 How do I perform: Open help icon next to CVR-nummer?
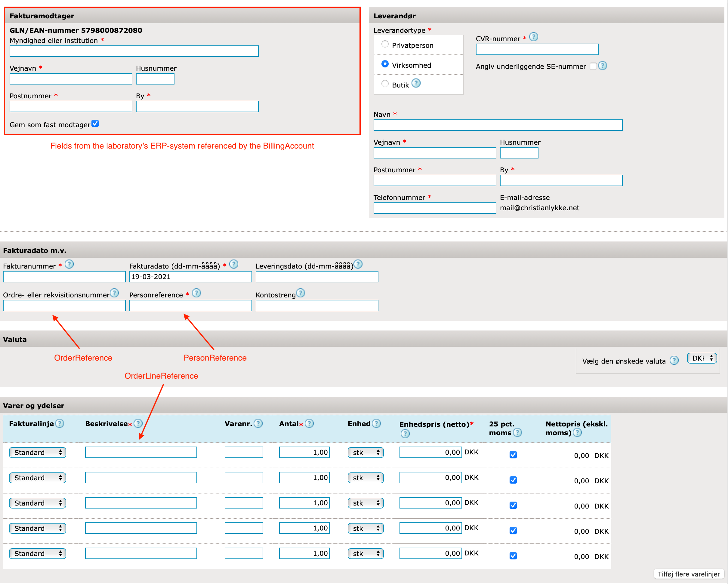[x=533, y=37]
